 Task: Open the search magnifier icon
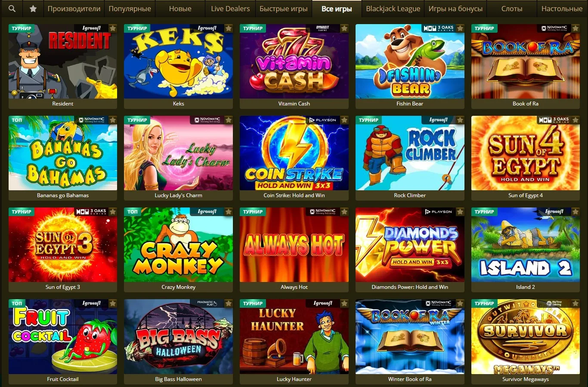click(x=12, y=8)
